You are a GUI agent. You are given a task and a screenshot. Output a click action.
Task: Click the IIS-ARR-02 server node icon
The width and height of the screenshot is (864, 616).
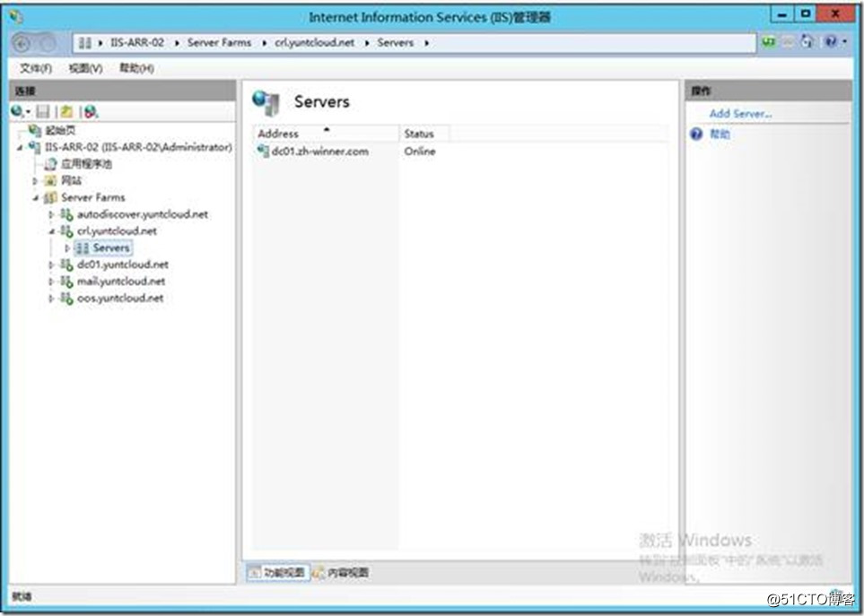(x=35, y=147)
